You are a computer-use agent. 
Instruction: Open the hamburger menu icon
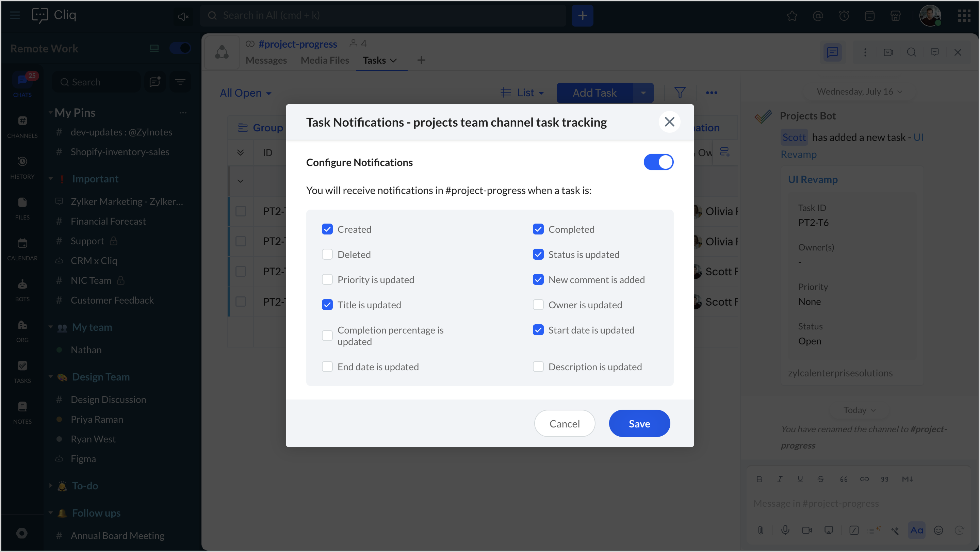click(x=15, y=15)
